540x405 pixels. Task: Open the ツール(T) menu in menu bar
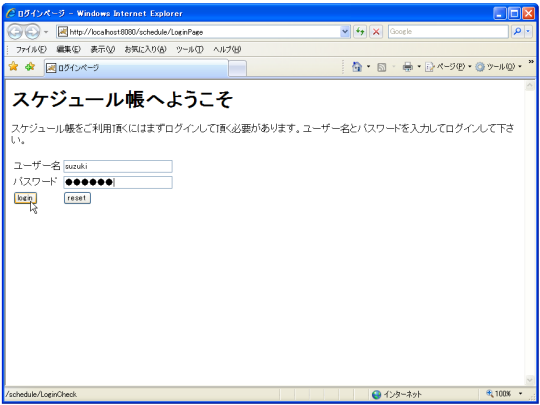[189, 50]
